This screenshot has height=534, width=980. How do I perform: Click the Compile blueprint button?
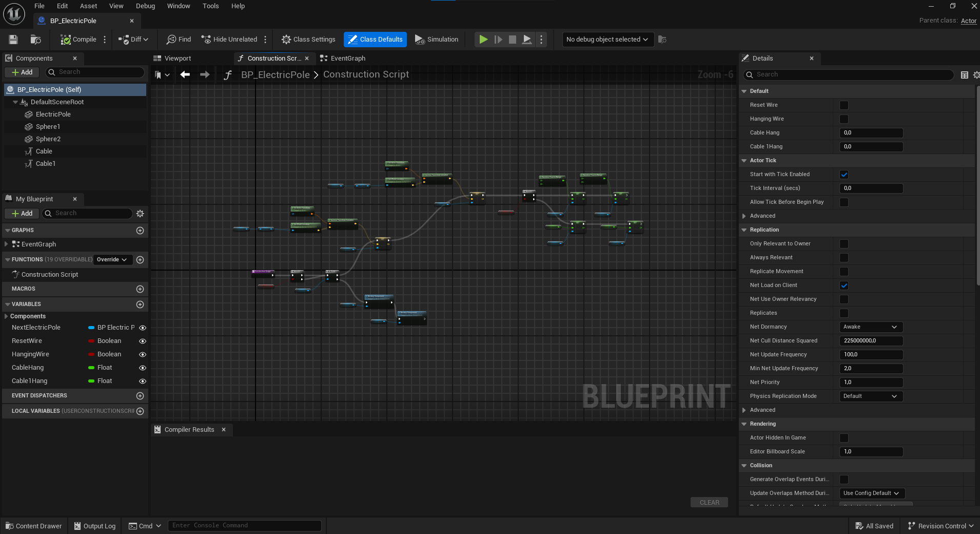pos(79,40)
